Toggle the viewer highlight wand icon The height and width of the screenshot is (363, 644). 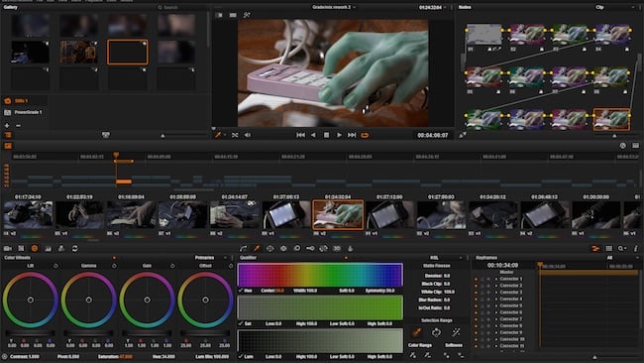(247, 15)
